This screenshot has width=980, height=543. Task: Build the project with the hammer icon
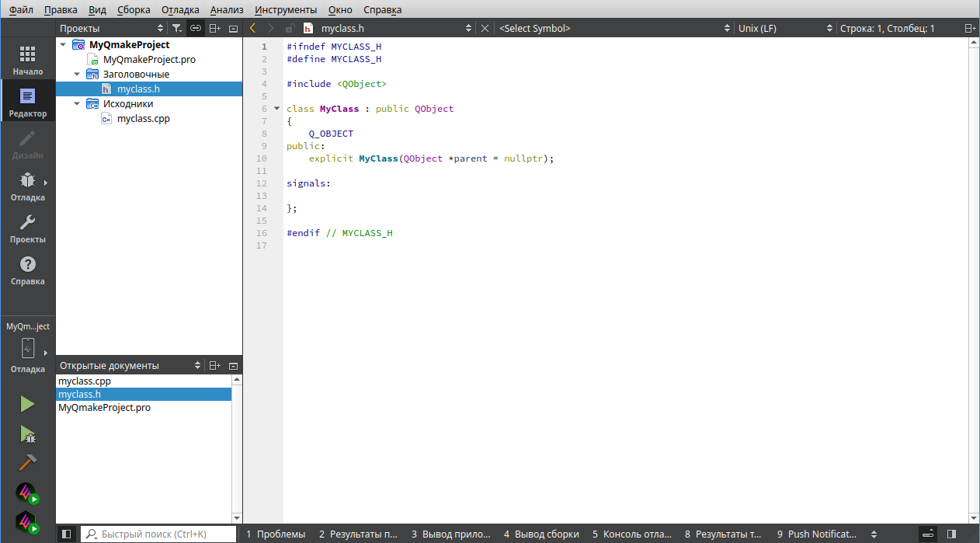click(x=27, y=463)
